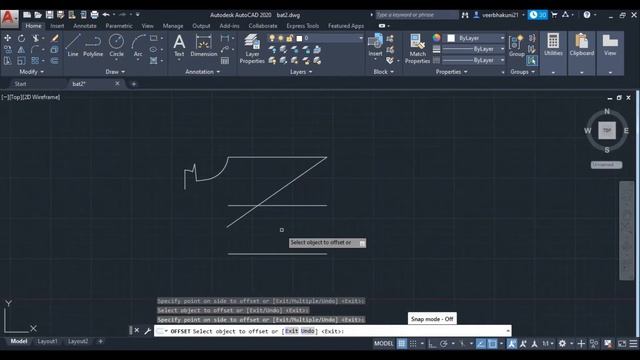This screenshot has height=360, width=640.
Task: Switch to the Annotate ribbon tab
Action: [84, 26]
